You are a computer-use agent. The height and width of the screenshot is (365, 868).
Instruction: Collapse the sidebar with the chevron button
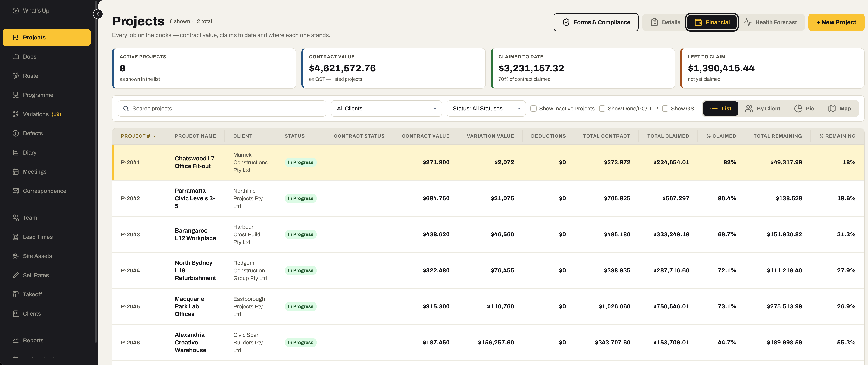pyautogui.click(x=98, y=14)
